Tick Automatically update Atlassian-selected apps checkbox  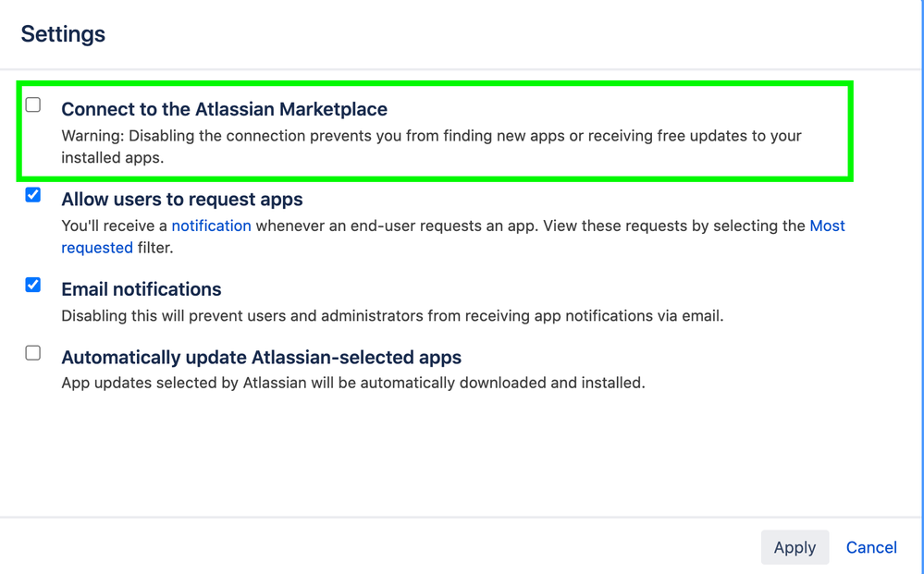click(33, 353)
